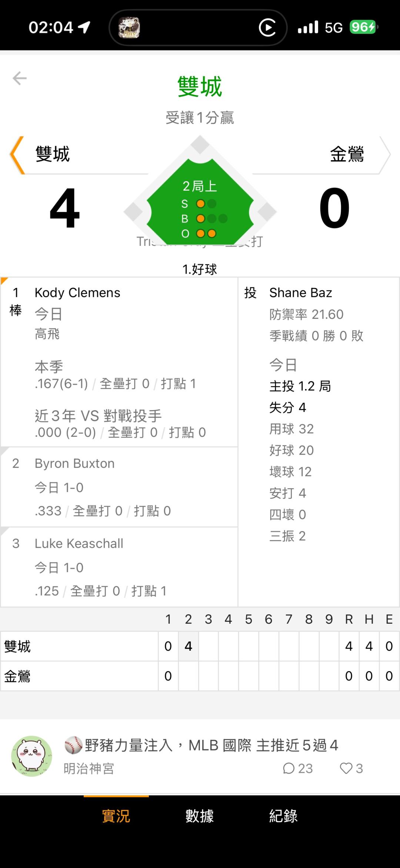This screenshot has height=868, width=400.
Task: Tap the album thumbnail in Dynamic Island
Action: point(129,27)
